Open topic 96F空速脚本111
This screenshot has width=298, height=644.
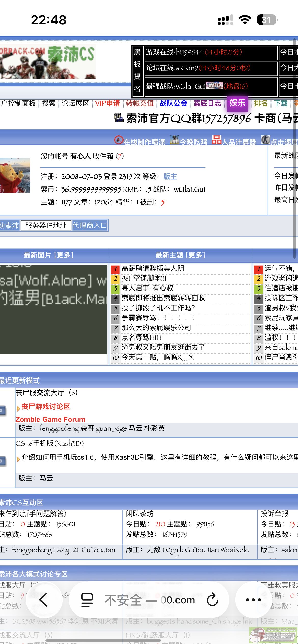(144, 278)
